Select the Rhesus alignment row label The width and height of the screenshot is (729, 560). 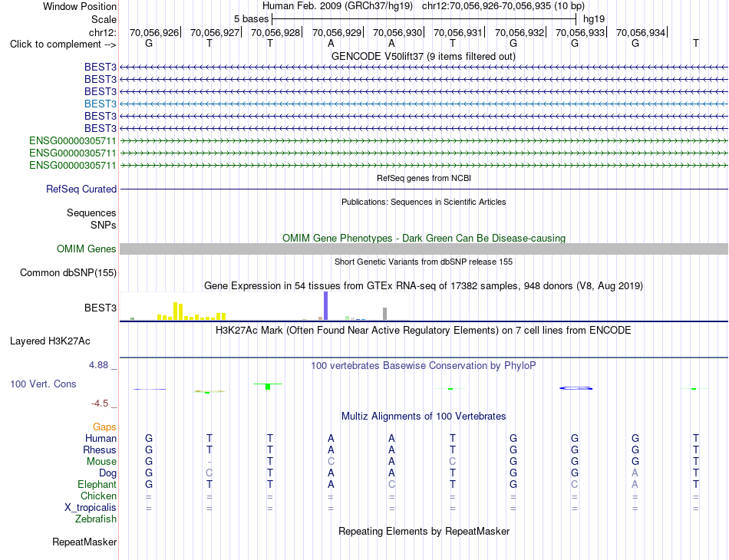(x=100, y=450)
